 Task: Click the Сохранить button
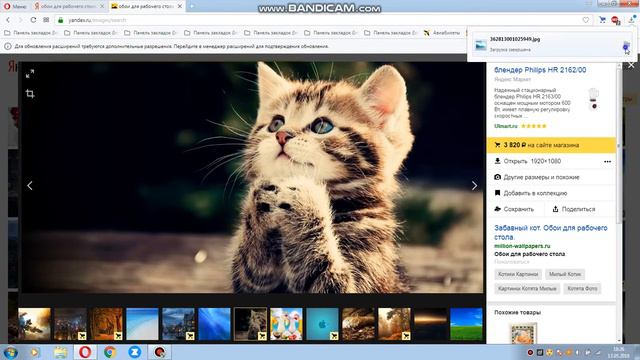[514, 209]
